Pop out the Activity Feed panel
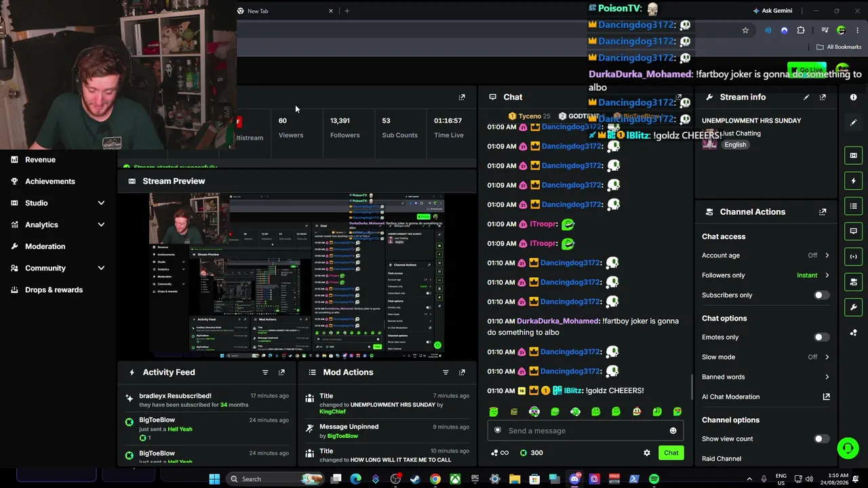Viewport: 868px width, 488px height. click(281, 372)
